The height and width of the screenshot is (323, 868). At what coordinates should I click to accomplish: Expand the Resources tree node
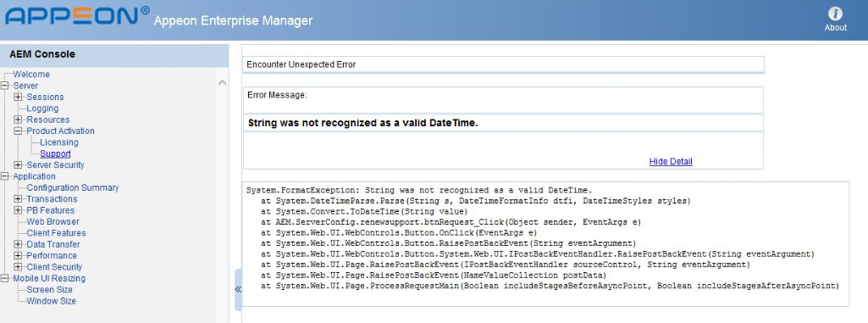pyautogui.click(x=19, y=120)
